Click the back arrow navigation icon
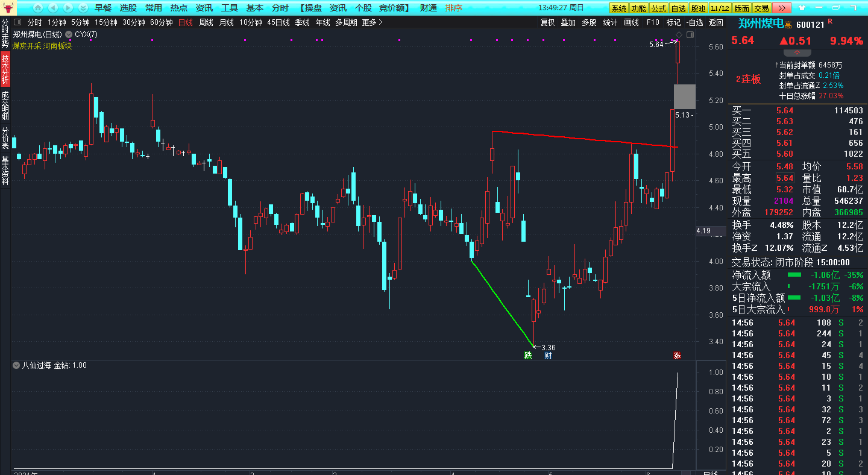Viewport: 868px width, 475px height. (53, 8)
